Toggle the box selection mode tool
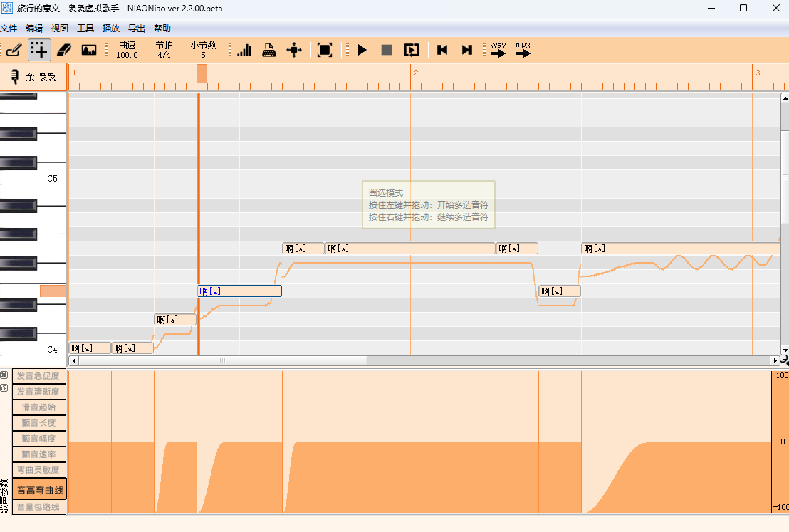Image resolution: width=789 pixels, height=532 pixels. coord(39,50)
